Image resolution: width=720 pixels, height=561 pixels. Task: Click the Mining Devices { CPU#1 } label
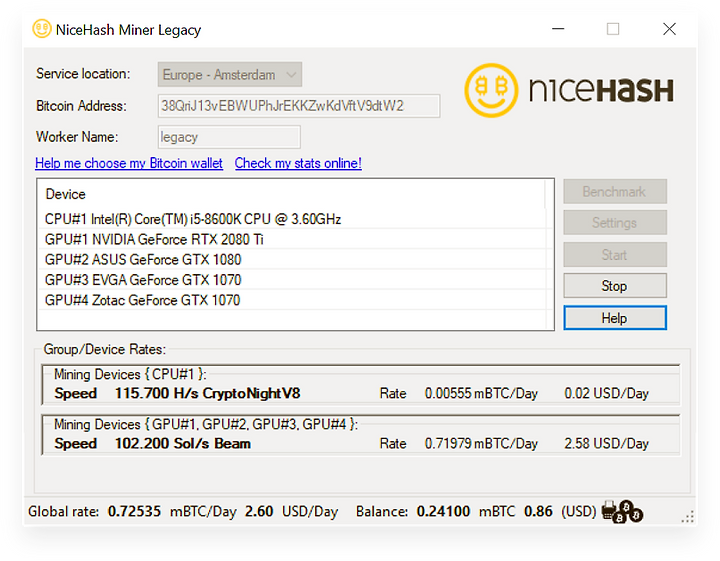point(130,374)
